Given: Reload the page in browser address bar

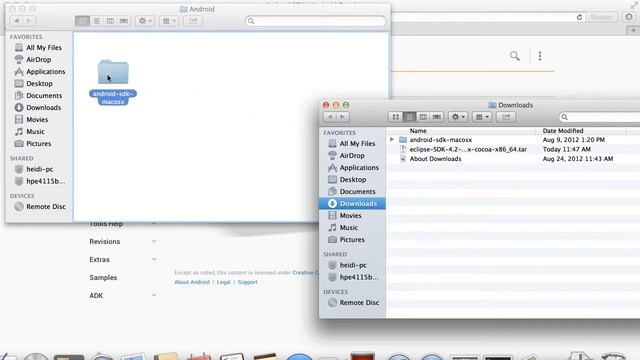Looking at the screenshot, I should (x=579, y=17).
